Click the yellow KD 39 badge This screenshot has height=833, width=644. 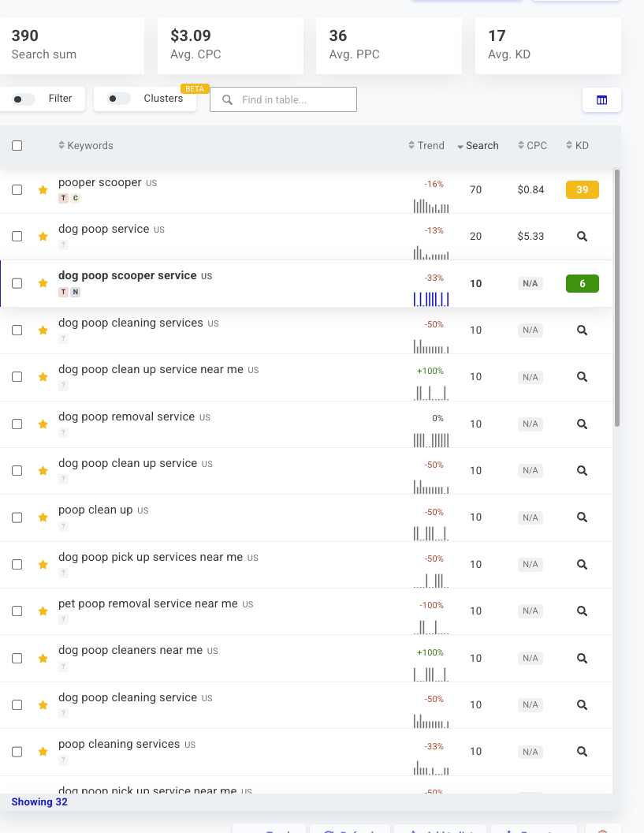click(x=583, y=189)
